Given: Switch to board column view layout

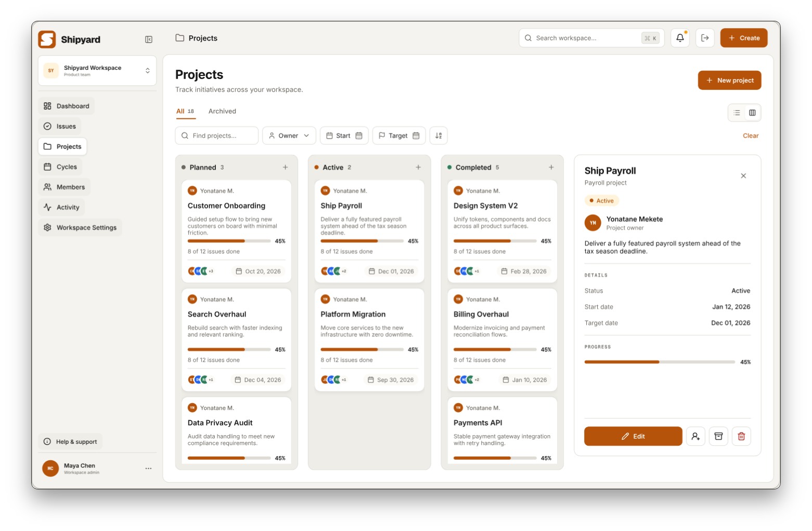Looking at the screenshot, I should [x=752, y=113].
